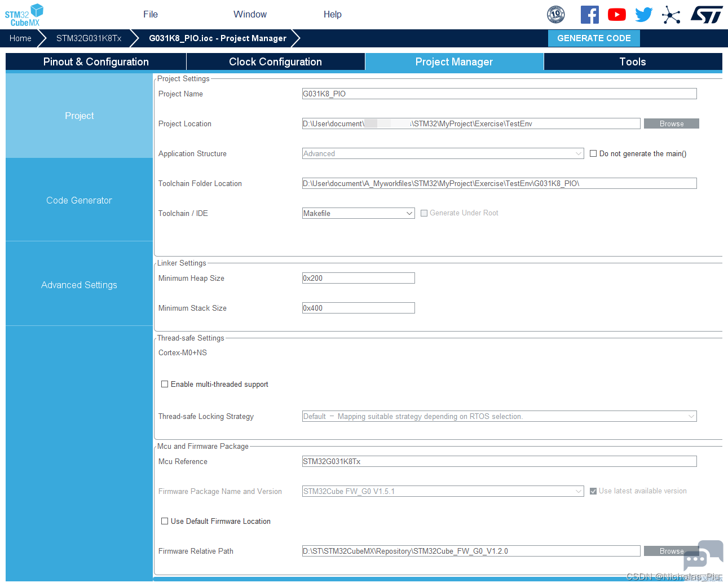Open the Application Structure dropdown

click(443, 153)
